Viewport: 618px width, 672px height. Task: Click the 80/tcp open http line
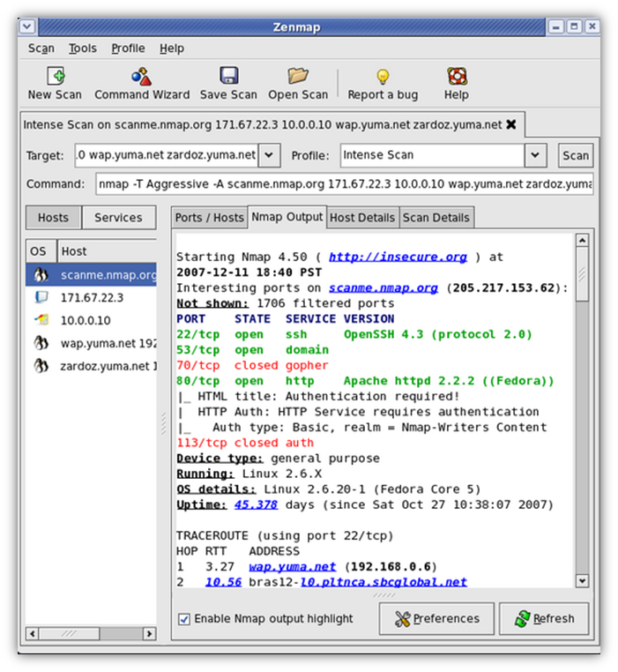pos(365,381)
